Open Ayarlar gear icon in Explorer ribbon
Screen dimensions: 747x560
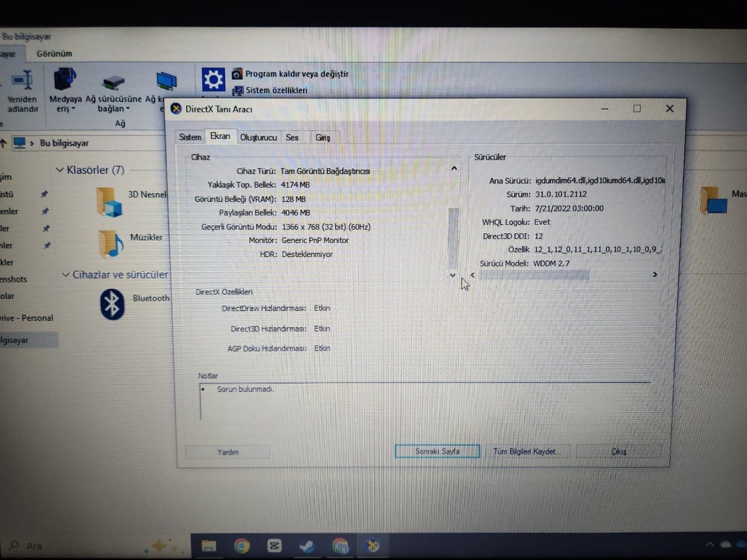coord(213,80)
